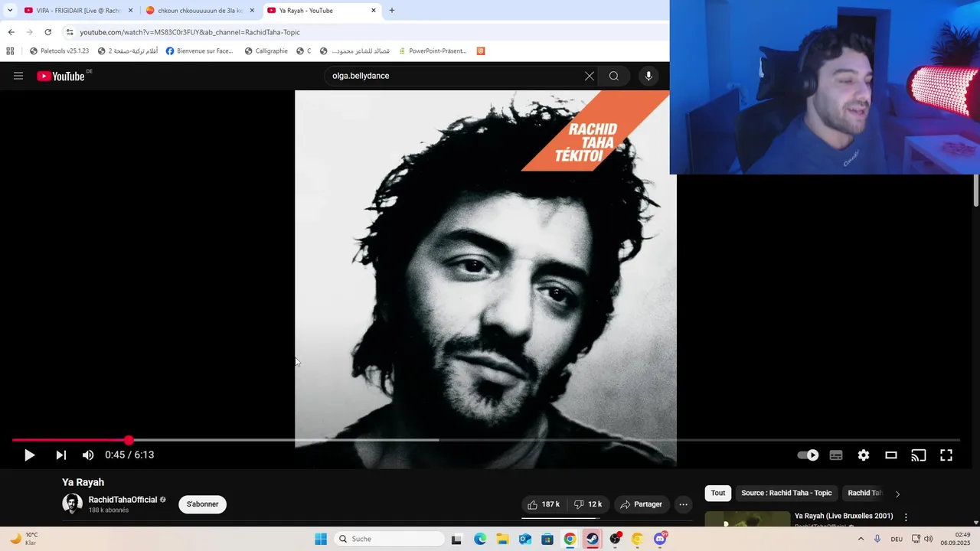Like the Ya Rayah video
This screenshot has height=551, width=980.
(543, 504)
